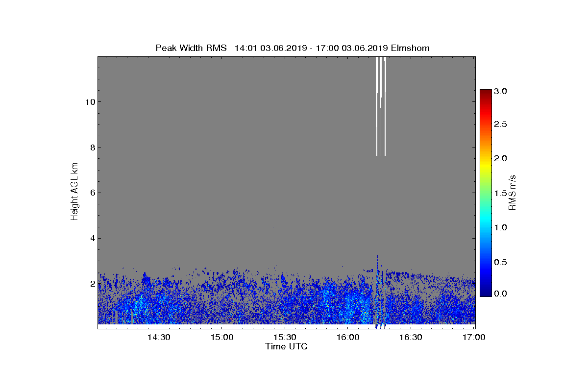Click the 14:30 time tick label
This screenshot has height=392, width=588.
[x=159, y=338]
